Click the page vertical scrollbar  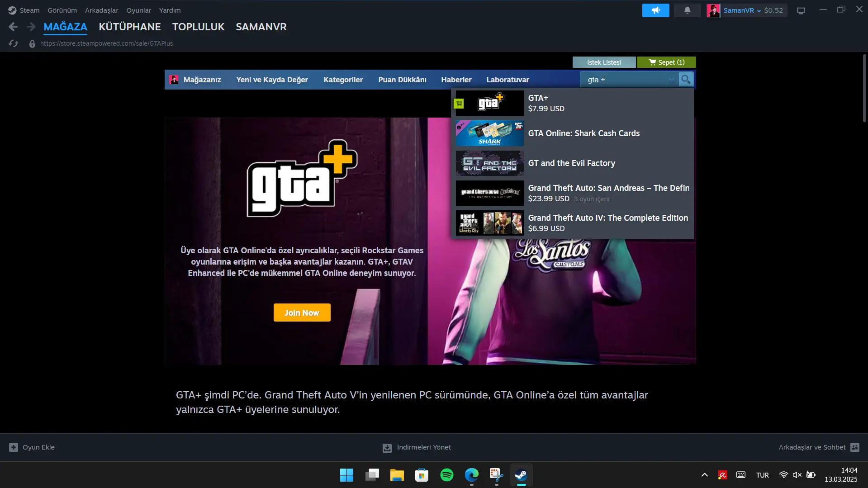(864, 88)
